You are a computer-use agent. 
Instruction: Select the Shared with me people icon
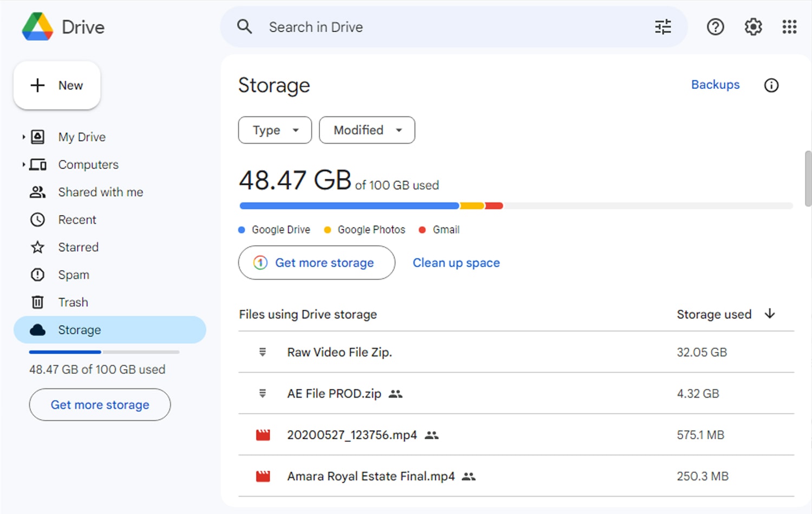click(37, 192)
